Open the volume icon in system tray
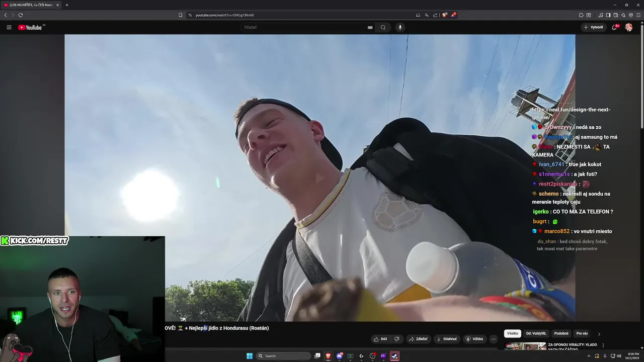 point(619,356)
